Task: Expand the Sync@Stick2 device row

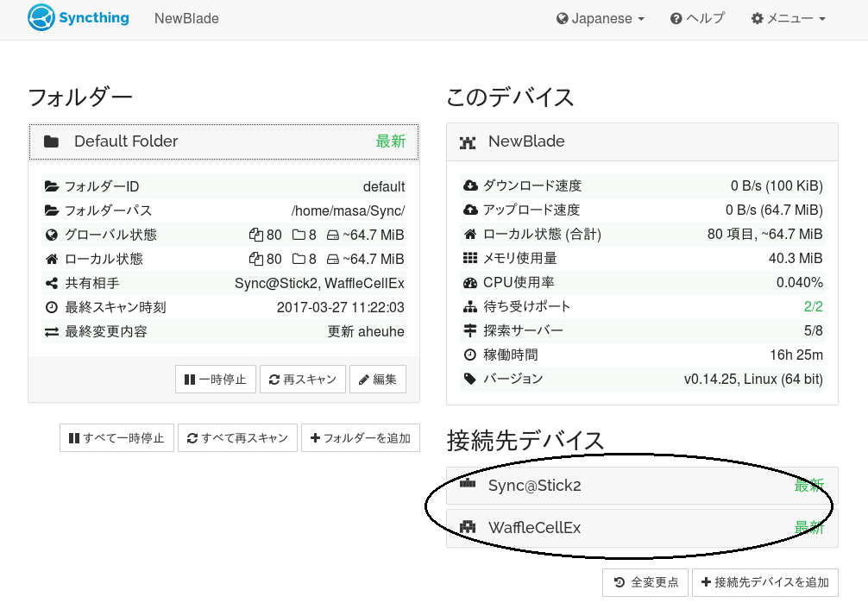Action: point(642,486)
